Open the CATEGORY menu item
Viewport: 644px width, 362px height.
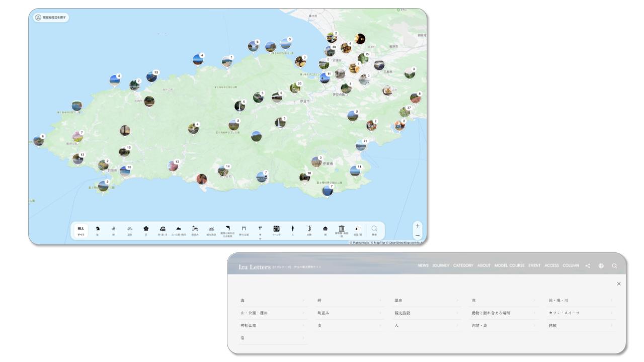pyautogui.click(x=463, y=265)
